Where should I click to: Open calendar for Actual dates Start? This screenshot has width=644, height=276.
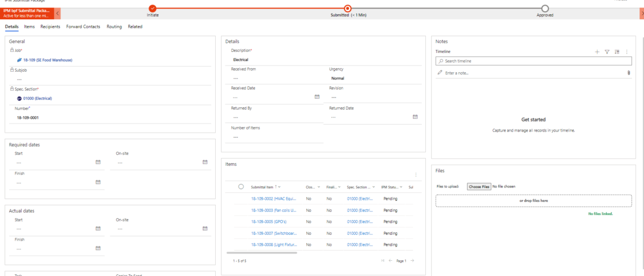coord(98,229)
